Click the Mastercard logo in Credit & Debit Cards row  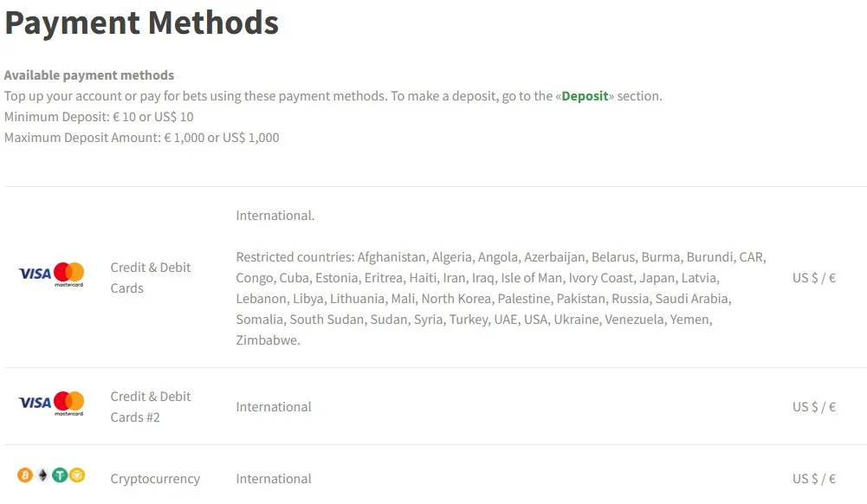click(69, 275)
